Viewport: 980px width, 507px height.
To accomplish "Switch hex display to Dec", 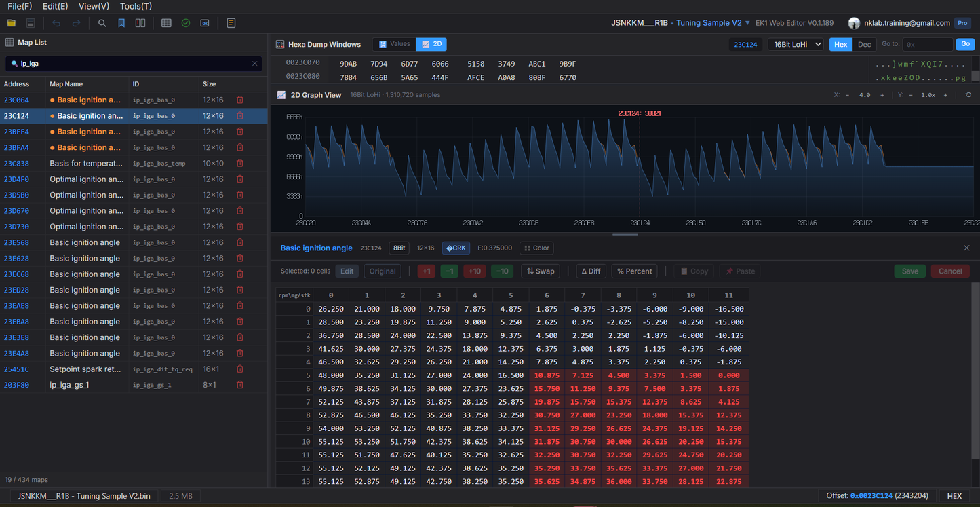I will (x=864, y=44).
